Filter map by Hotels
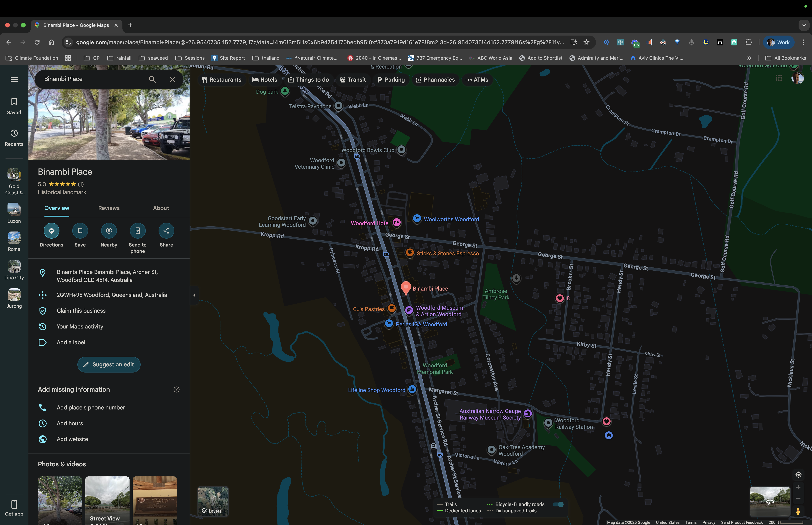 click(x=264, y=80)
